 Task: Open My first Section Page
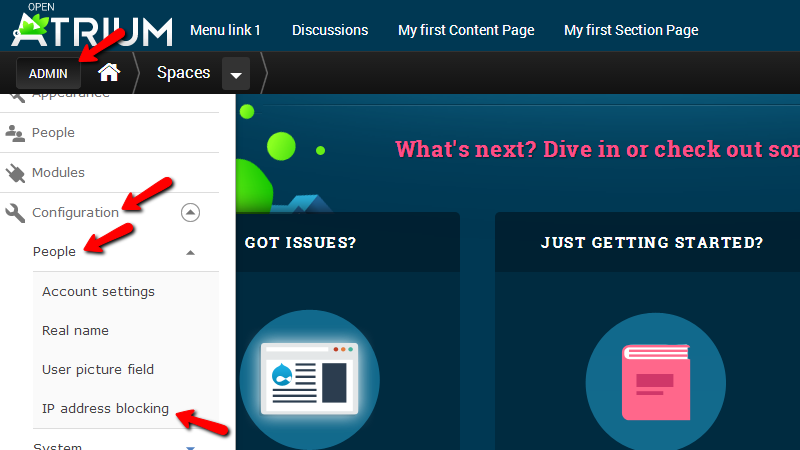pos(631,30)
